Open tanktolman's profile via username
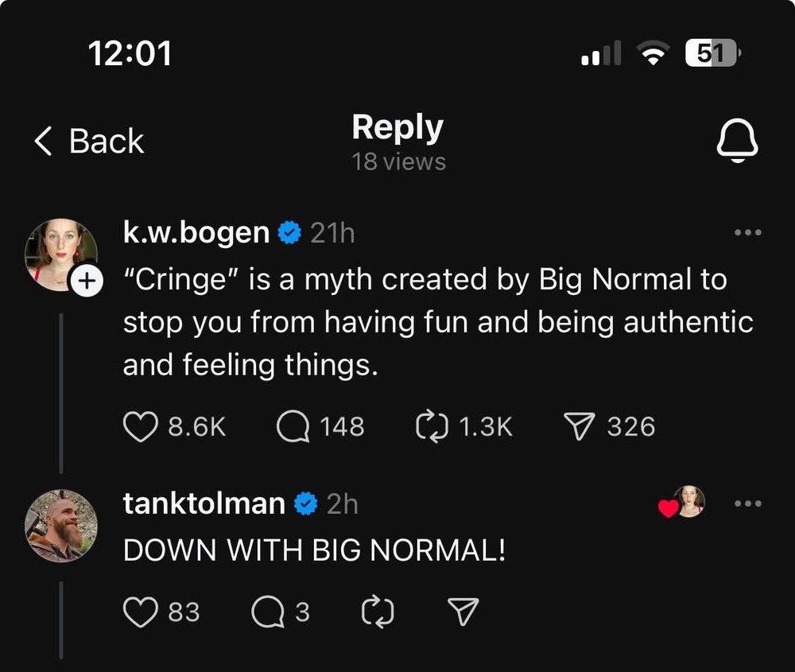 click(204, 503)
